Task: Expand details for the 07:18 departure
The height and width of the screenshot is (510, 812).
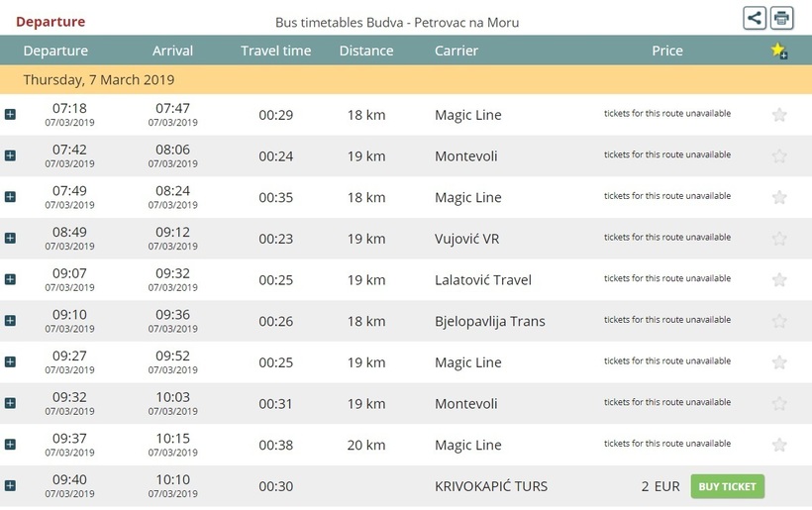Action: (10, 115)
